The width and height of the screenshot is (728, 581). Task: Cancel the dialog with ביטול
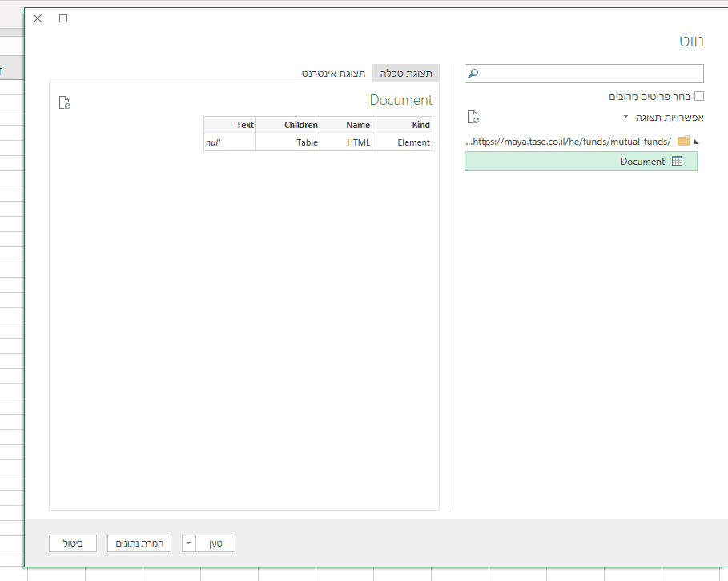[x=72, y=543]
